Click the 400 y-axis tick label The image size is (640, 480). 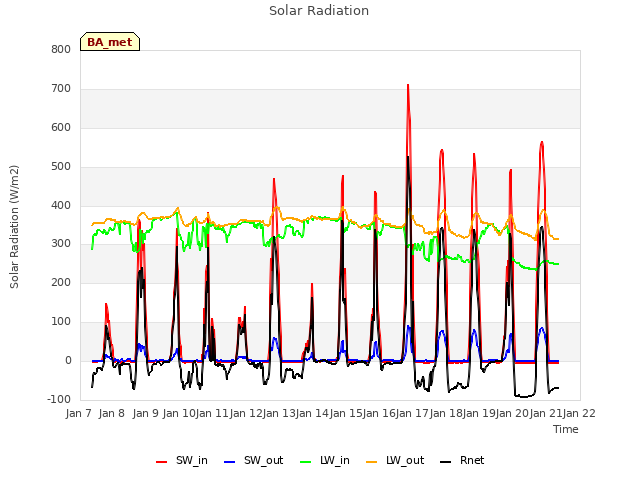tap(61, 205)
